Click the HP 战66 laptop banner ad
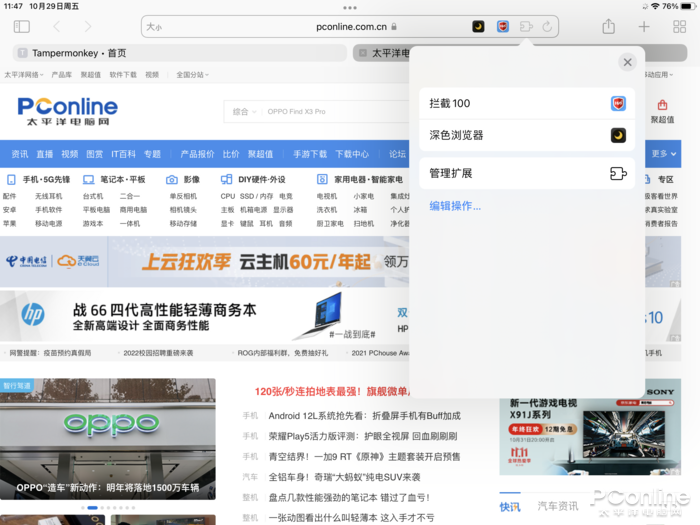The width and height of the screenshot is (700, 525). tap(204, 316)
